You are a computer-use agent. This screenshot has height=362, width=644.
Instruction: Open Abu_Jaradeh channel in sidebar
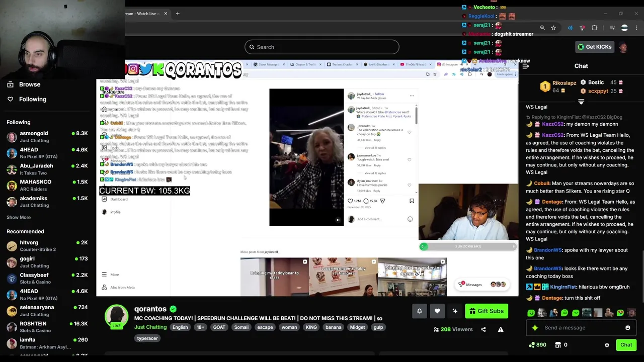click(47, 169)
